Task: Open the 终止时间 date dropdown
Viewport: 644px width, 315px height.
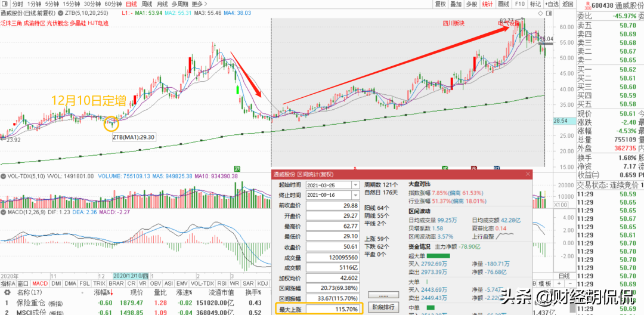Action: [355, 194]
